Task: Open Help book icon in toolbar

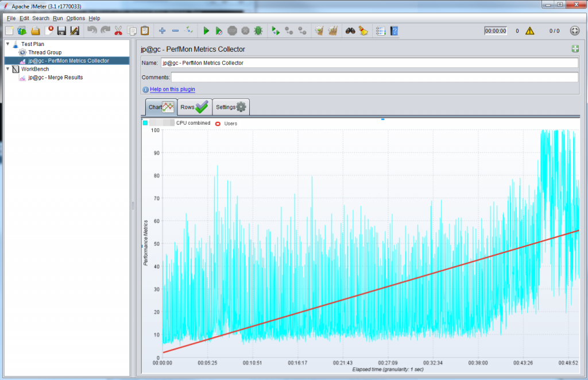Action: click(x=394, y=31)
